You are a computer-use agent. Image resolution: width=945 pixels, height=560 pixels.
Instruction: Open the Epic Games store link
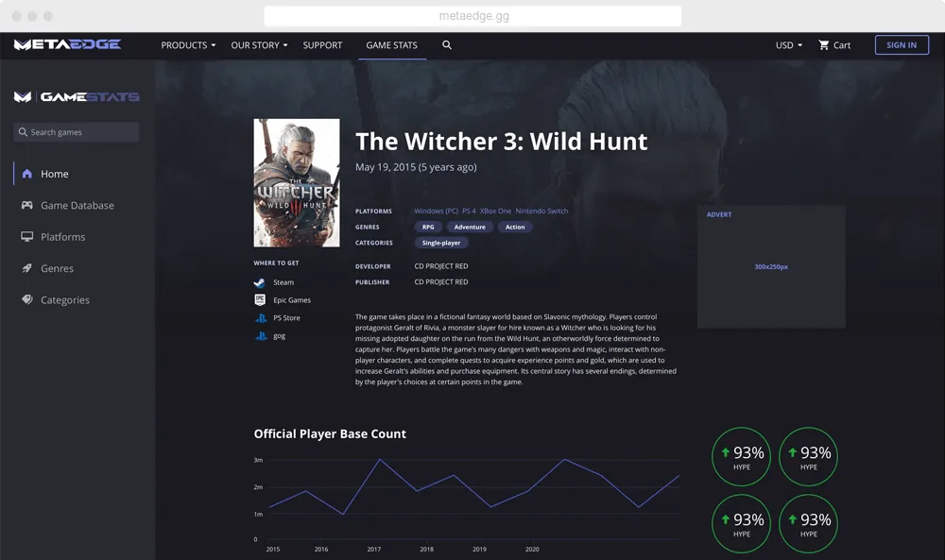[x=292, y=300]
